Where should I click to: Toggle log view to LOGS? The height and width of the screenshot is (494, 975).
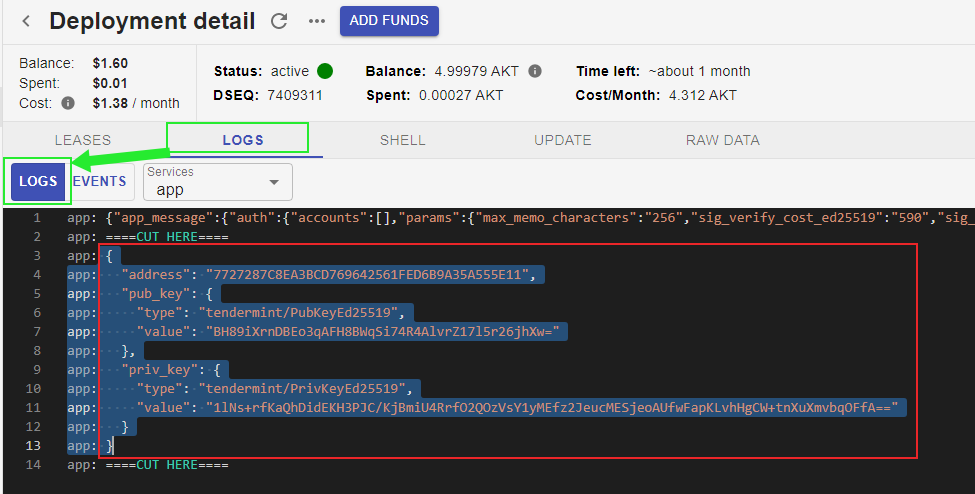click(x=38, y=181)
